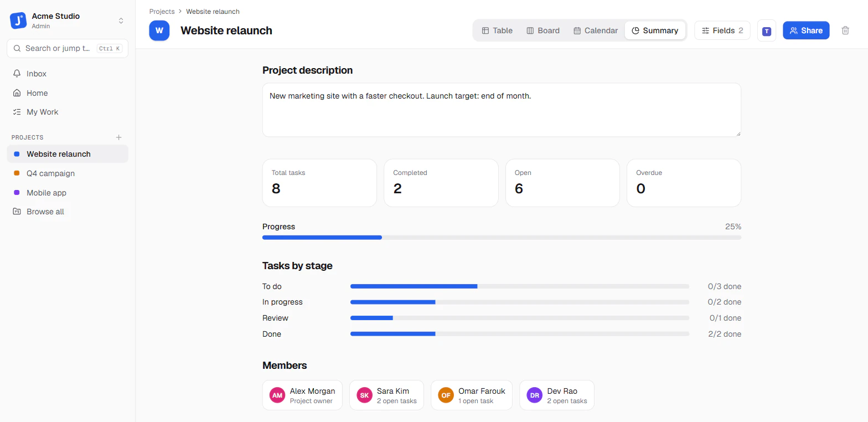Click the Projects breadcrumb link
This screenshot has width=868, height=422.
(x=162, y=12)
